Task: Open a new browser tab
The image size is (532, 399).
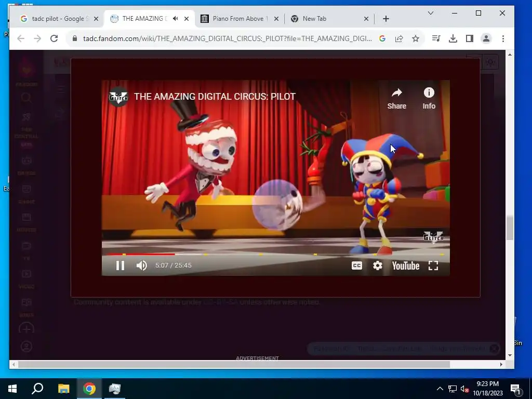Action: [x=386, y=19]
